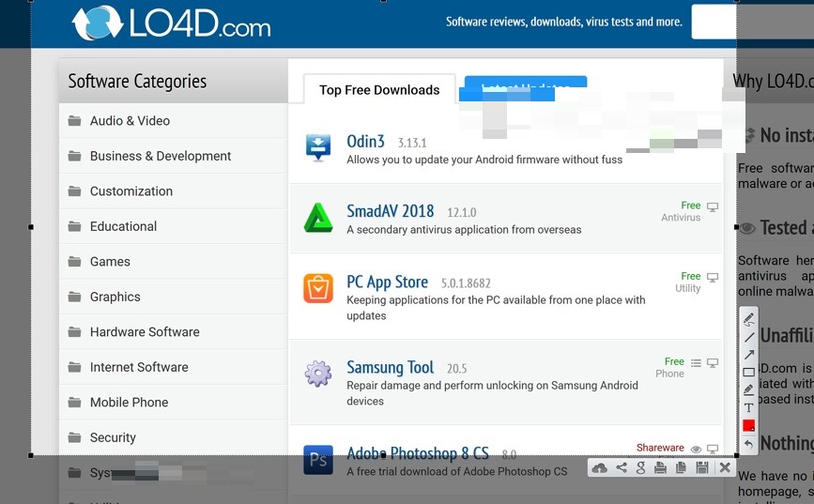This screenshot has height=504, width=814.
Task: Open the SmadAV 2018 download link
Action: pos(390,211)
